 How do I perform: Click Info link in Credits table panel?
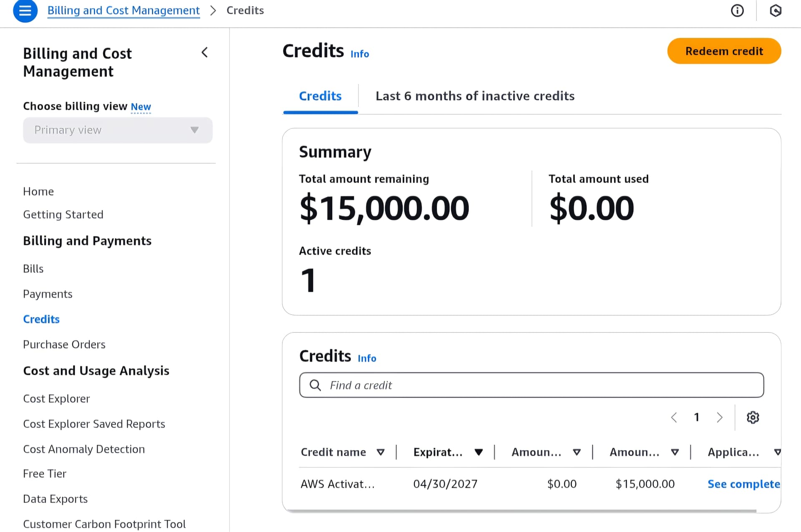pyautogui.click(x=367, y=358)
